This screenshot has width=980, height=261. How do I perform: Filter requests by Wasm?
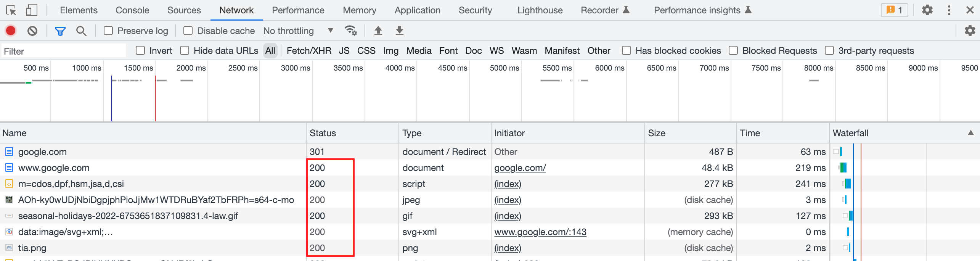[524, 51]
